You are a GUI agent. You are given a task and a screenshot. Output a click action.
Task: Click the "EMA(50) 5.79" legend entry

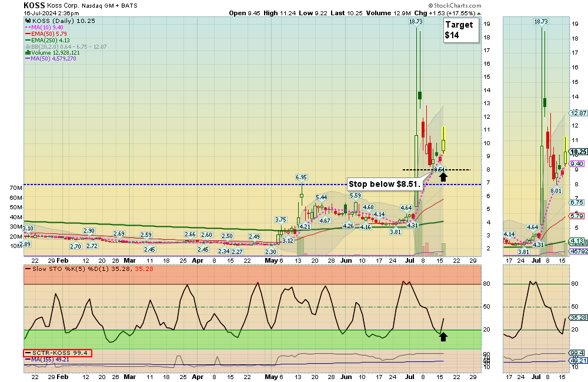[x=46, y=33]
